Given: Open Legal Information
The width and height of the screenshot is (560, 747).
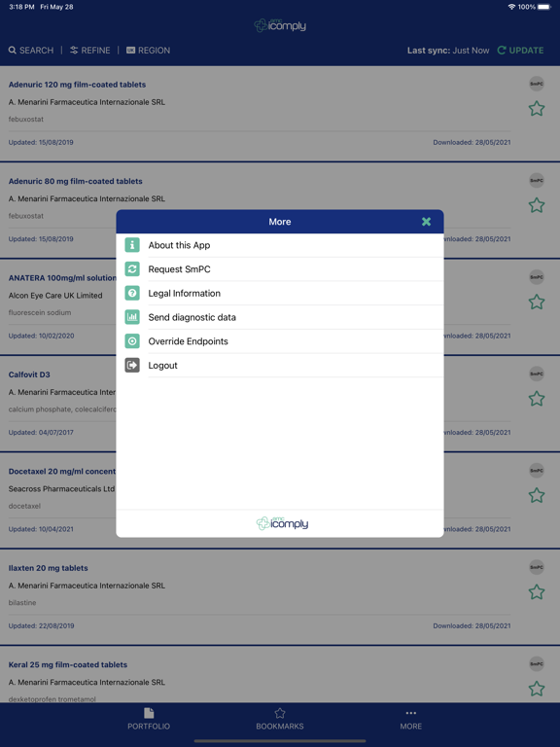Looking at the screenshot, I should click(280, 294).
